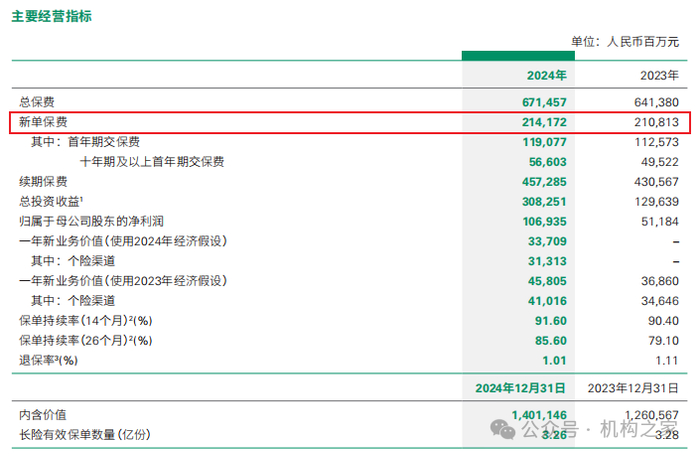Select the row label 退保率
This screenshot has width=700, height=457.
(x=48, y=360)
